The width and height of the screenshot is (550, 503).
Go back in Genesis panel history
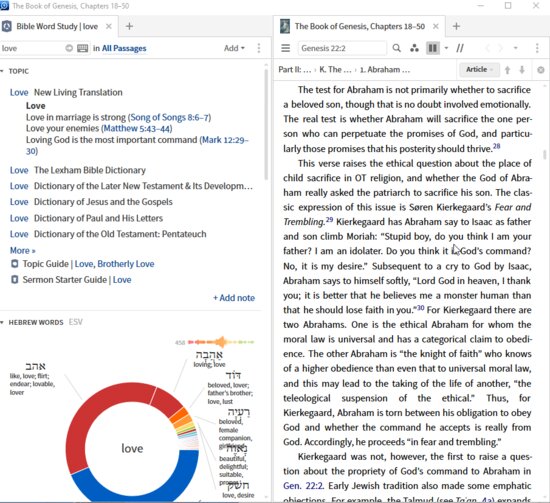487,48
